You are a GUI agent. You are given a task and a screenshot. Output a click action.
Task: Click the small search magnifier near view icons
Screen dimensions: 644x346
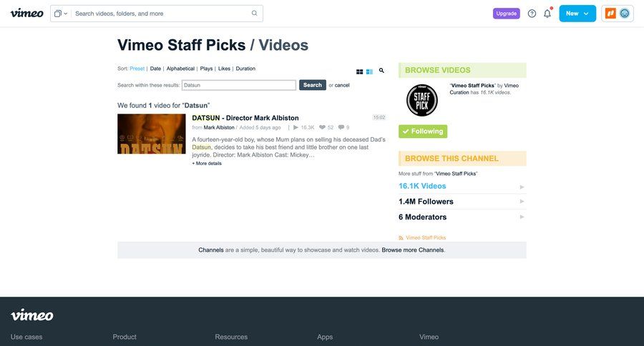tap(381, 71)
